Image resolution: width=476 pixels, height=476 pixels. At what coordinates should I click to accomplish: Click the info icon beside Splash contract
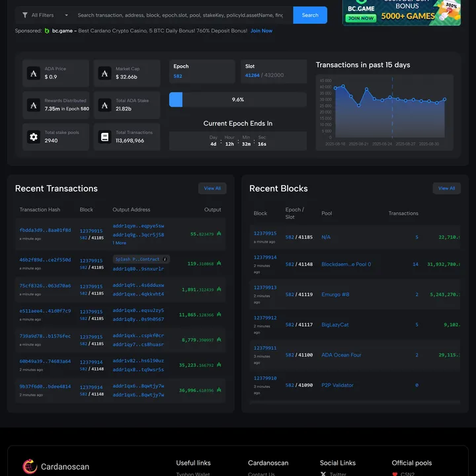pyautogui.click(x=165, y=259)
